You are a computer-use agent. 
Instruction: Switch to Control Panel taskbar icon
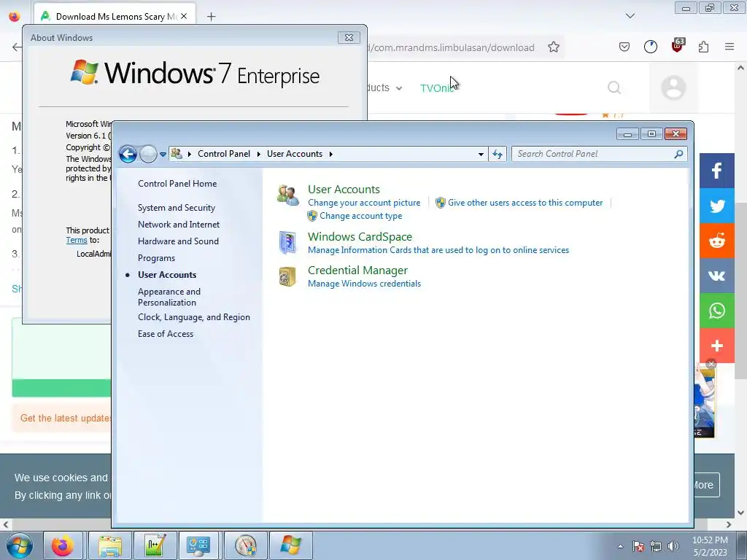198,545
